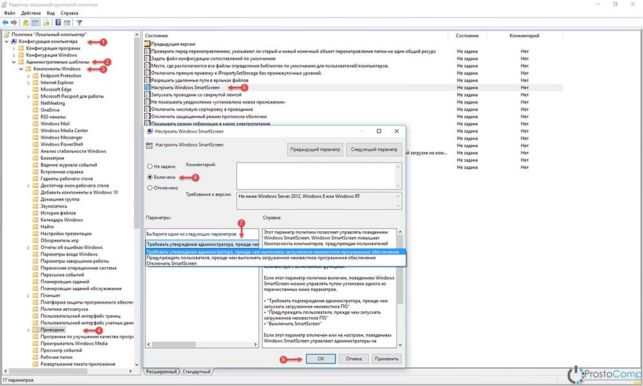Expand the Endpoint Protection node
The height and width of the screenshot is (386, 643).
(x=29, y=76)
